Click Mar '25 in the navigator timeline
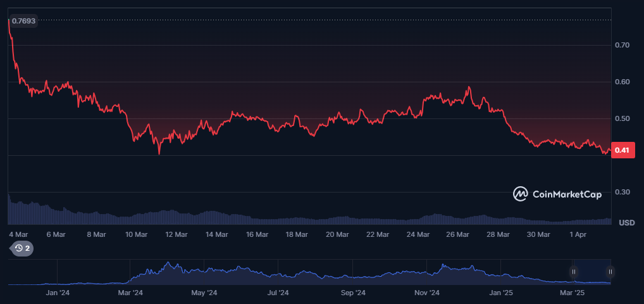This screenshot has width=644, height=304. [573, 293]
